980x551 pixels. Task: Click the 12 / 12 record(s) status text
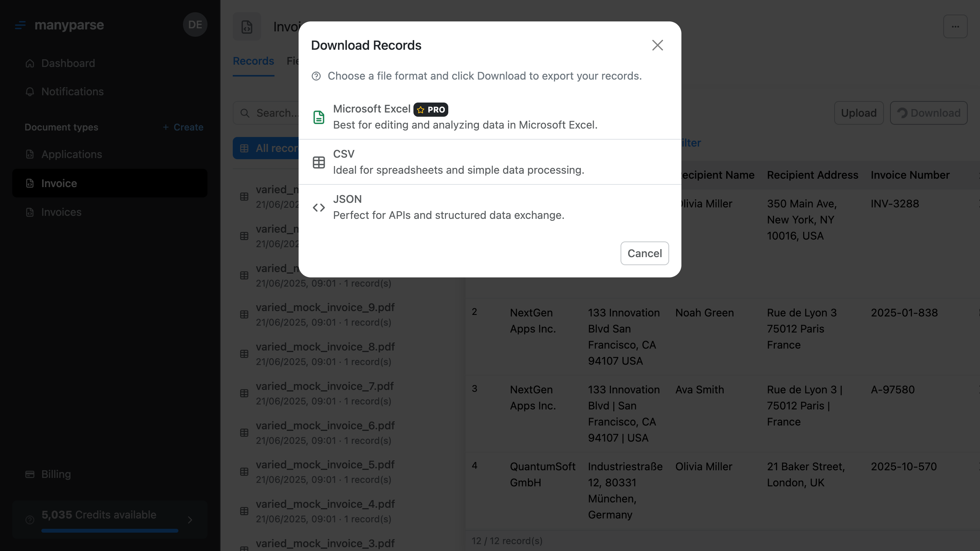pyautogui.click(x=507, y=541)
